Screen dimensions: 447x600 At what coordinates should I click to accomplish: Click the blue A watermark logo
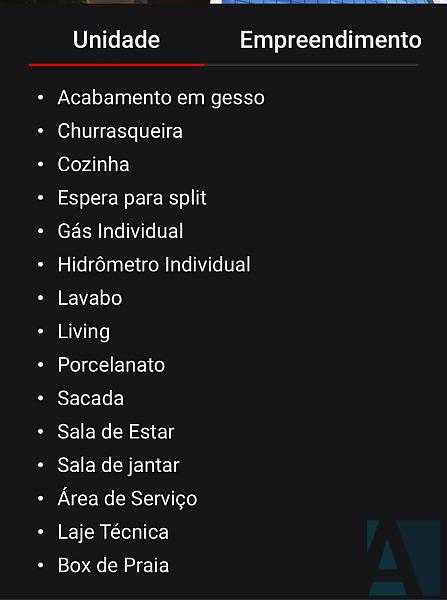tap(403, 557)
